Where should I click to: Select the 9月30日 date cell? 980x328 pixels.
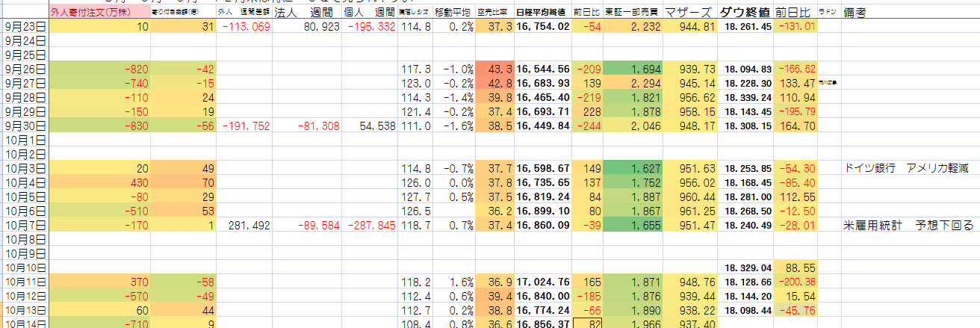tap(24, 126)
